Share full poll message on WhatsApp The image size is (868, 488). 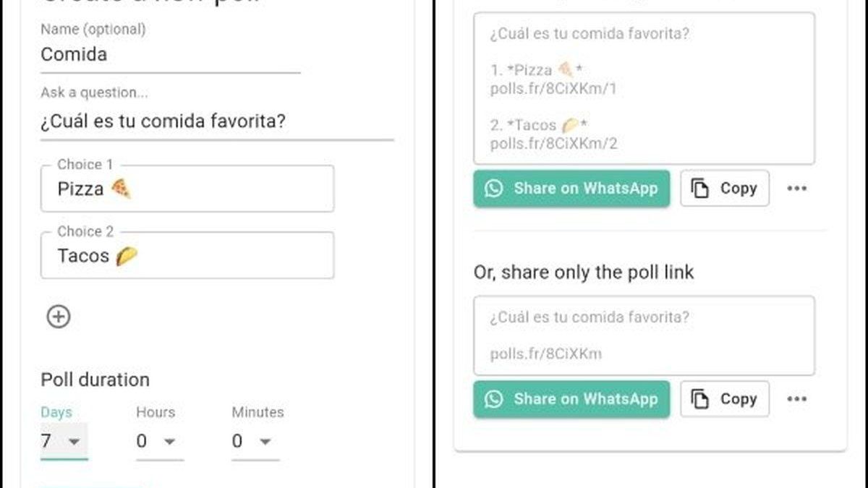click(x=571, y=189)
